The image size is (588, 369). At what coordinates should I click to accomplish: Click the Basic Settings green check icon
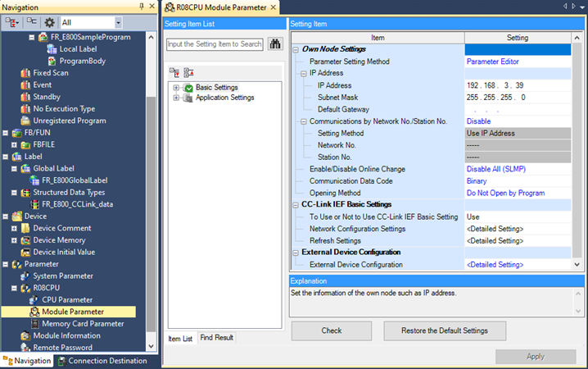[x=188, y=88]
